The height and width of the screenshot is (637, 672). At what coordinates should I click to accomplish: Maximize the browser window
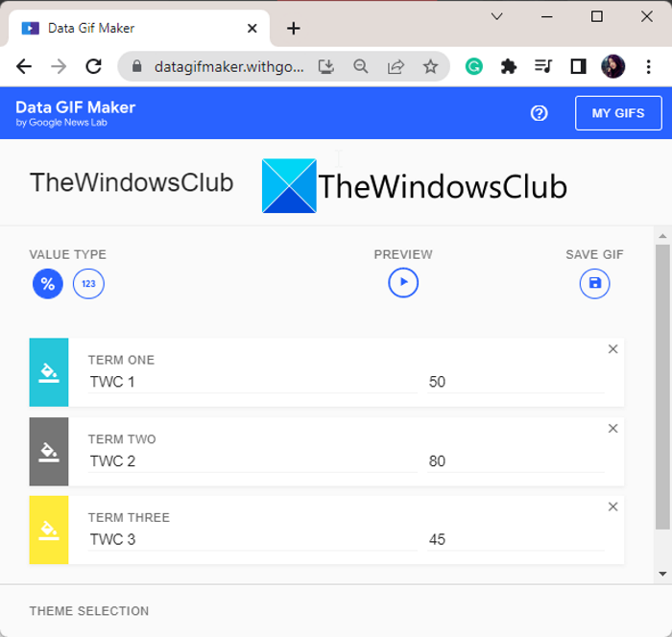(x=597, y=16)
